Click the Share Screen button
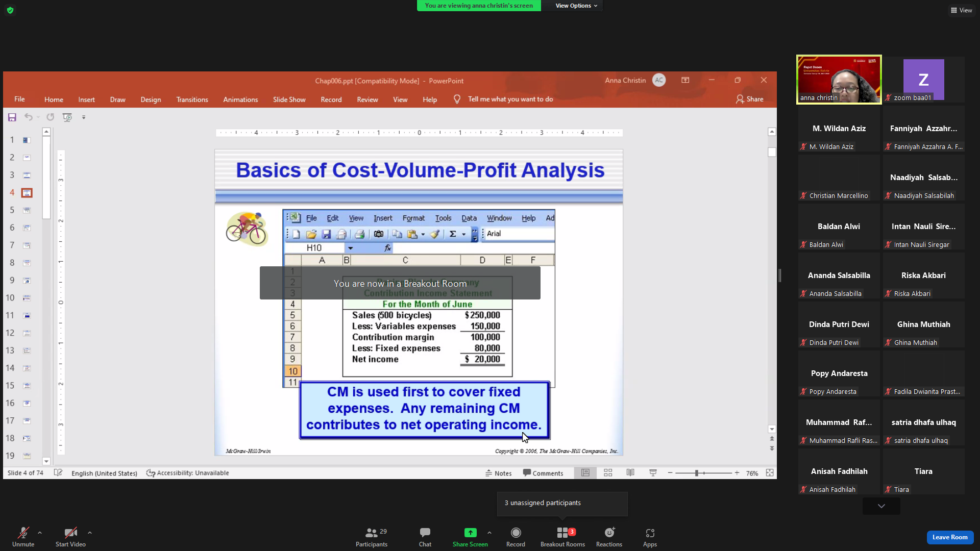 [x=470, y=537]
